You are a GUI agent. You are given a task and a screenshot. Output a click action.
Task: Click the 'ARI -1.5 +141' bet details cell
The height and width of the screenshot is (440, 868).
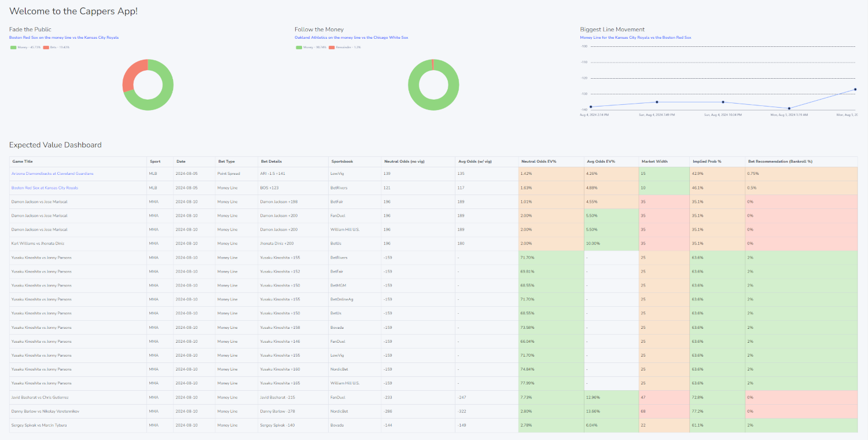pyautogui.click(x=293, y=174)
